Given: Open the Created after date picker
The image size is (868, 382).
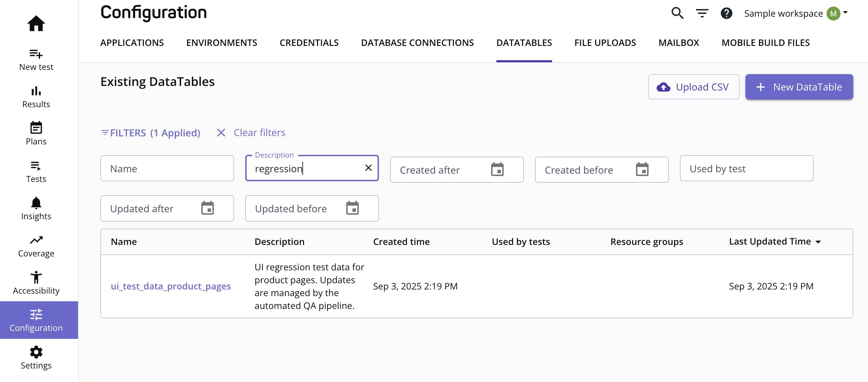Looking at the screenshot, I should tap(497, 169).
